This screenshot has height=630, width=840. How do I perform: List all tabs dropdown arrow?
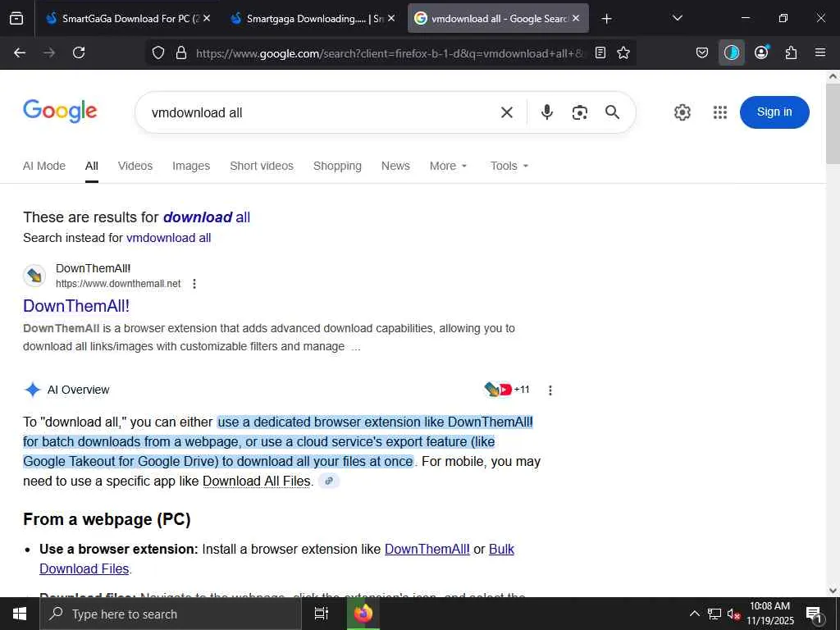pos(677,18)
